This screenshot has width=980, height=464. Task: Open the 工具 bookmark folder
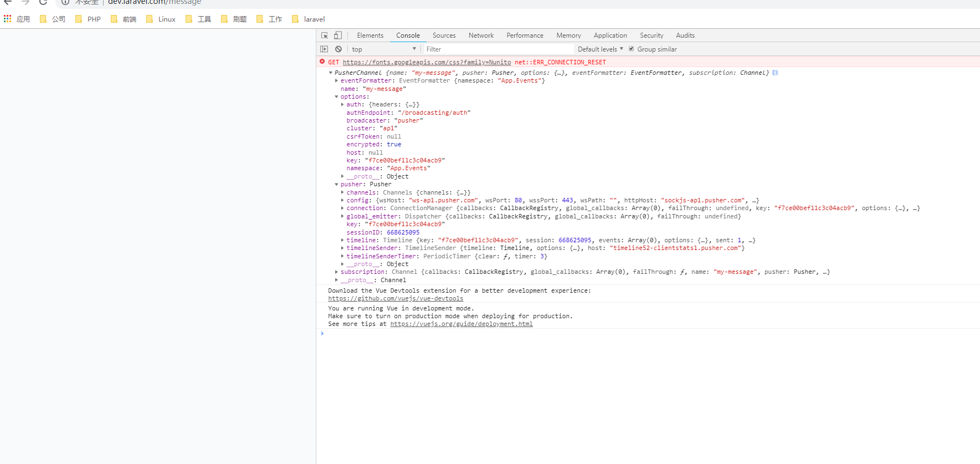click(x=198, y=19)
